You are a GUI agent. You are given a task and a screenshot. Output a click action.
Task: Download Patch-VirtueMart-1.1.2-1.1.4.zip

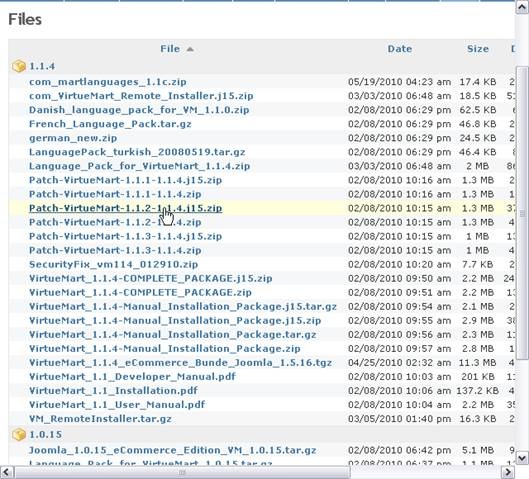[x=115, y=222]
